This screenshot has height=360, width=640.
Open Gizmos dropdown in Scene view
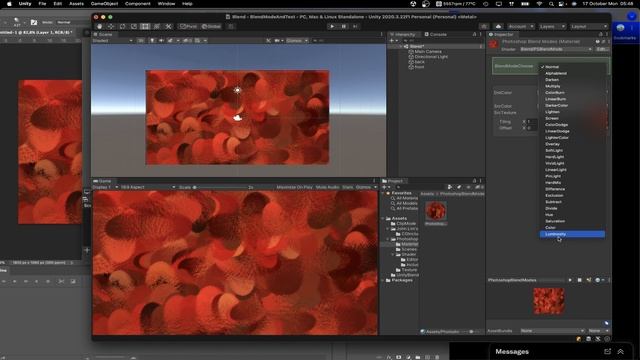(x=296, y=40)
